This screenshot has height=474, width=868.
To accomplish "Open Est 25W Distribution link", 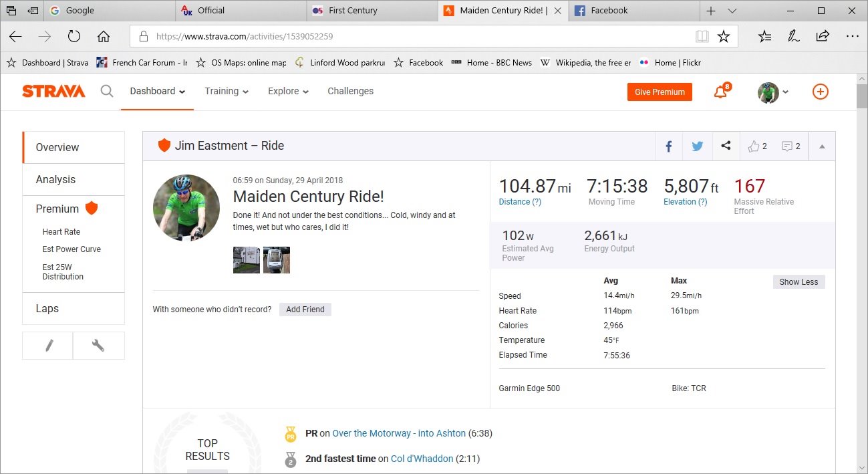I will 63,271.
